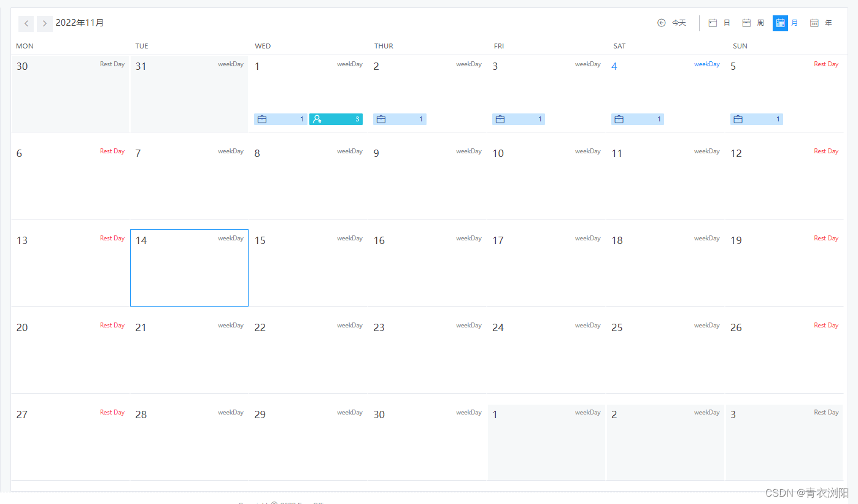Screen dimensions: 858x504
Task: Open briefcase event badge on November 3
Action: pyautogui.click(x=519, y=119)
